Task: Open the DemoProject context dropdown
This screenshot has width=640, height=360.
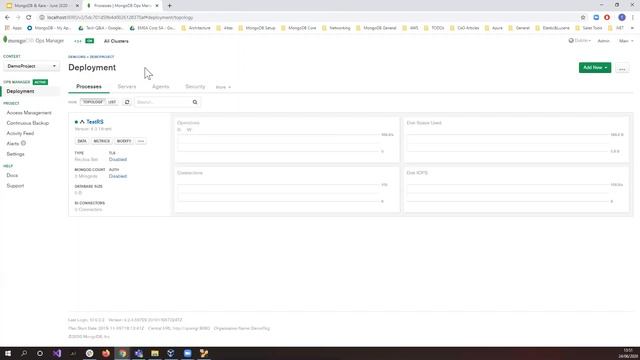Action: point(31,66)
